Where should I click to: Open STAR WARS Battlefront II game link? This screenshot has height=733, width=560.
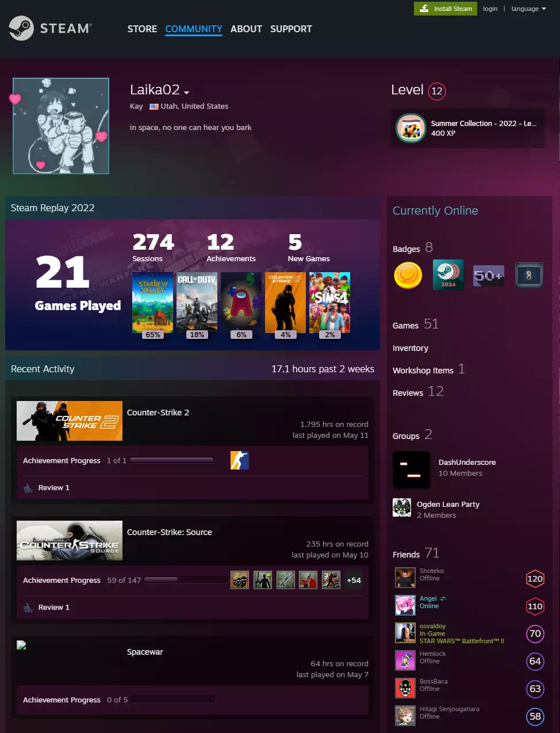tap(462, 641)
